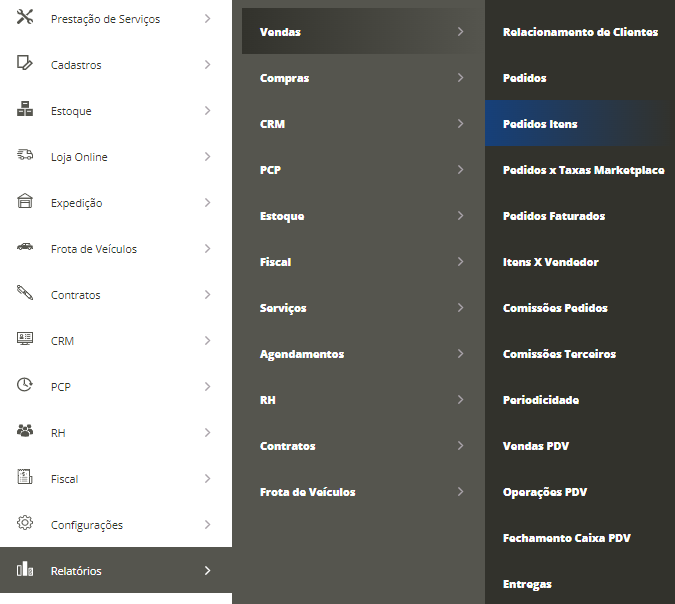Click the RH people icon
This screenshot has width=675, height=604.
click(x=25, y=433)
